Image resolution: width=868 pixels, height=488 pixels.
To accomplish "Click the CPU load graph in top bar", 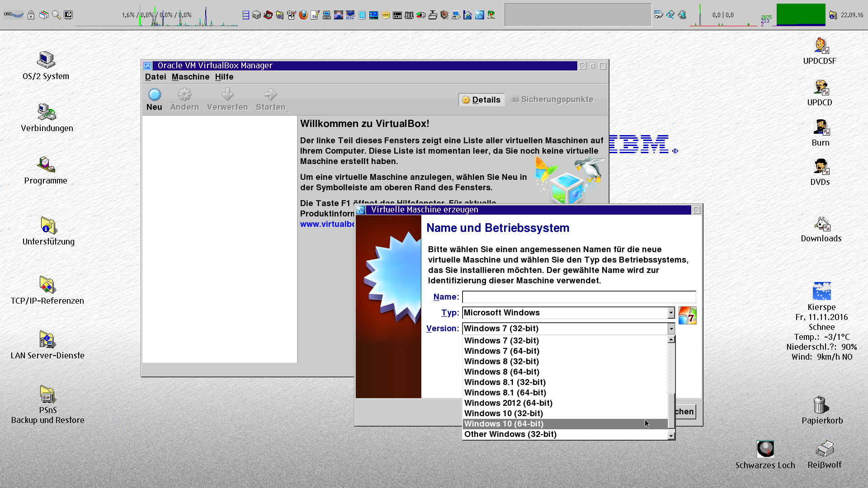I will tap(157, 15).
